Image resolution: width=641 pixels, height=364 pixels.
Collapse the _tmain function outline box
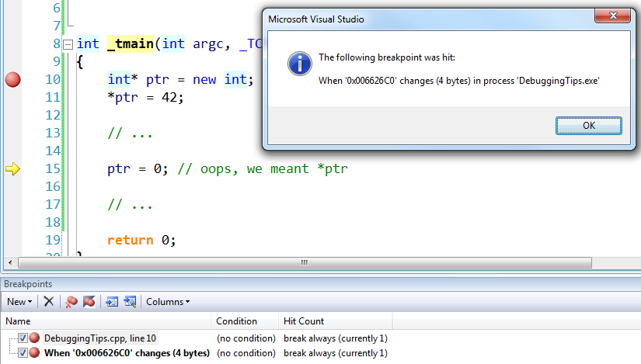tap(68, 44)
